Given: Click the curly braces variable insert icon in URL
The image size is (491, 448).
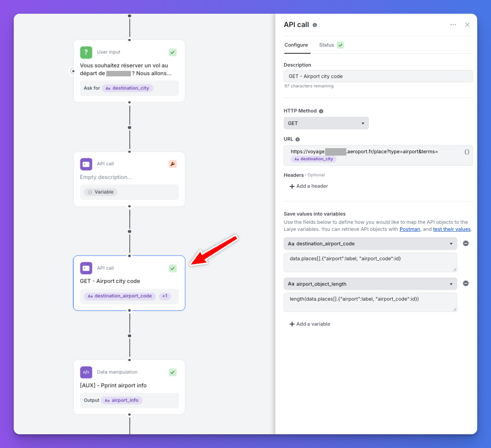Looking at the screenshot, I should (x=467, y=152).
